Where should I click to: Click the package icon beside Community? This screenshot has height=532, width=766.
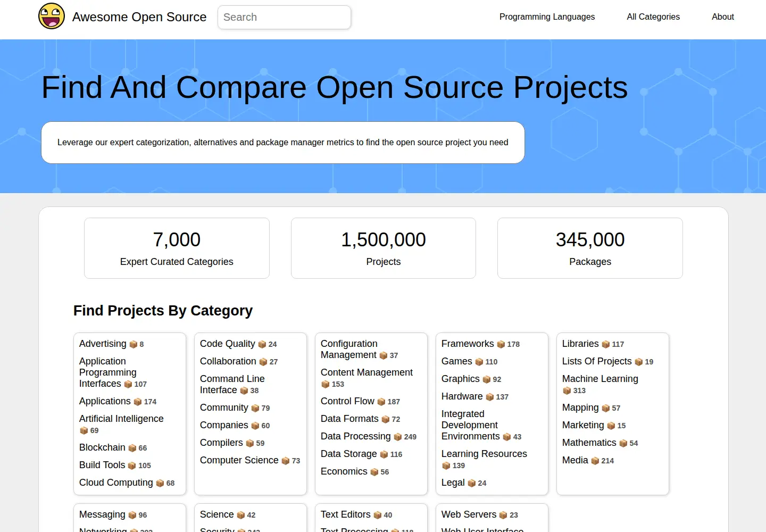[255, 408]
